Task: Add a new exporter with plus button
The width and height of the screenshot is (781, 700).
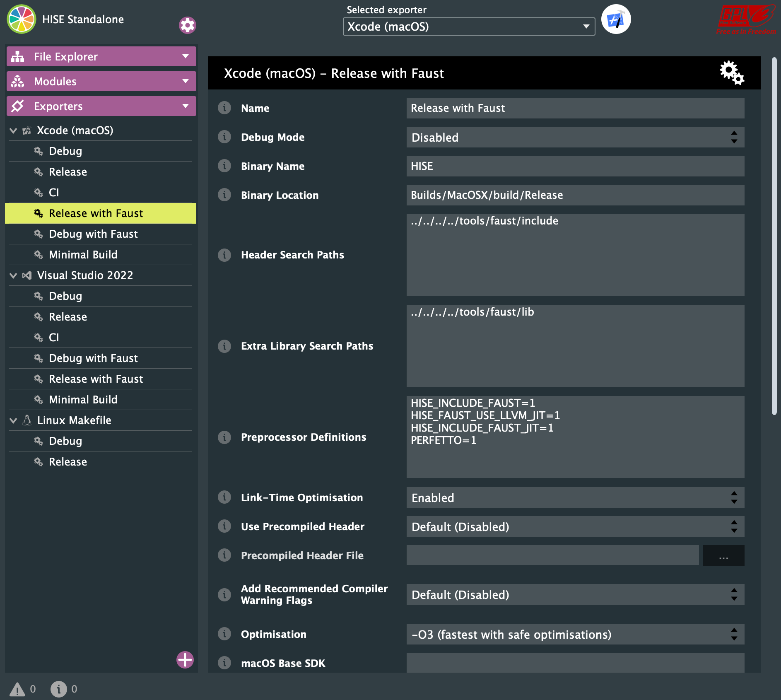Action: coord(185,660)
